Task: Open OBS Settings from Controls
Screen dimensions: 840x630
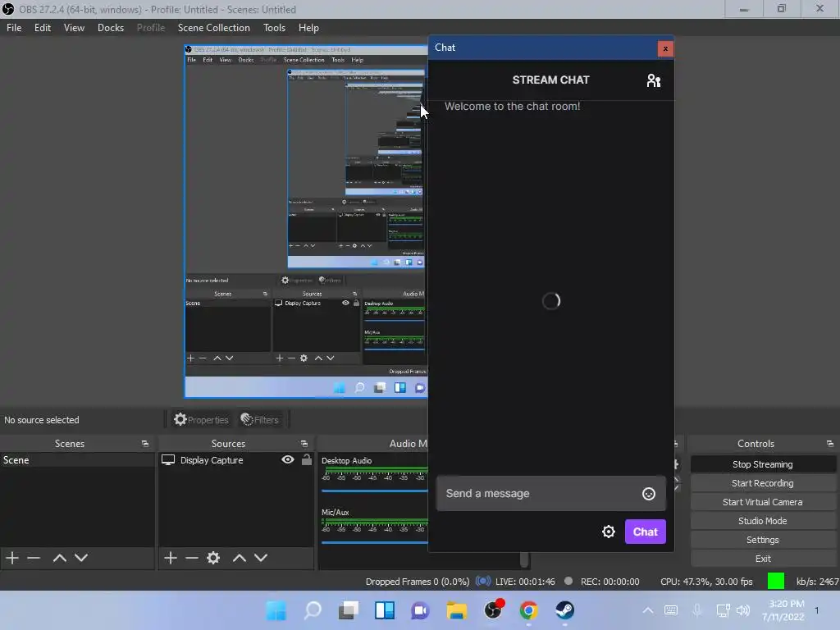Action: click(x=763, y=540)
